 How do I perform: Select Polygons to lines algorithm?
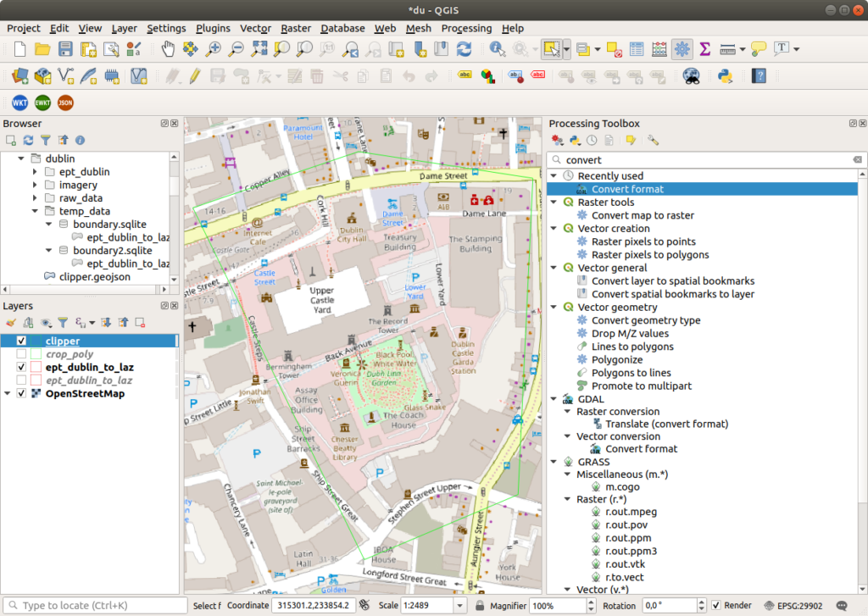coord(631,373)
